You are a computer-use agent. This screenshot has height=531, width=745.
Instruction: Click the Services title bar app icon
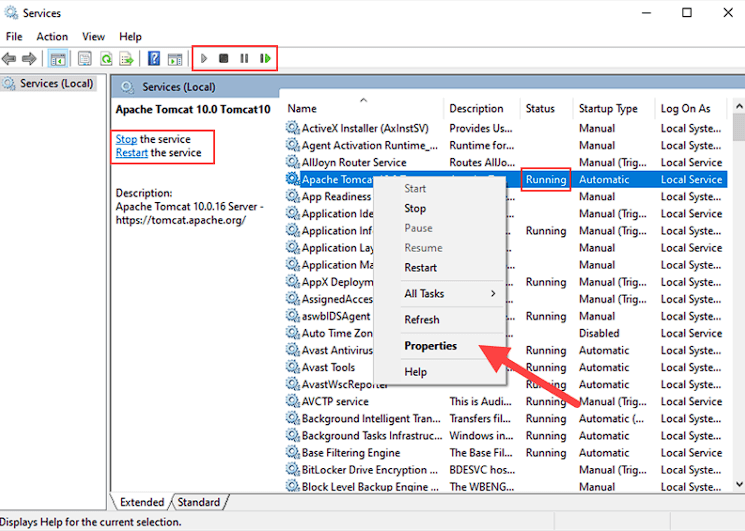pos(11,12)
